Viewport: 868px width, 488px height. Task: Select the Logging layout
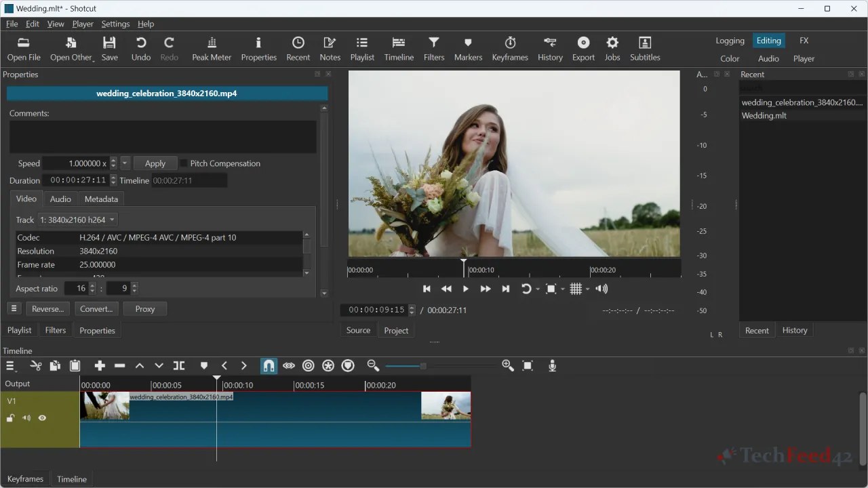[x=730, y=41]
